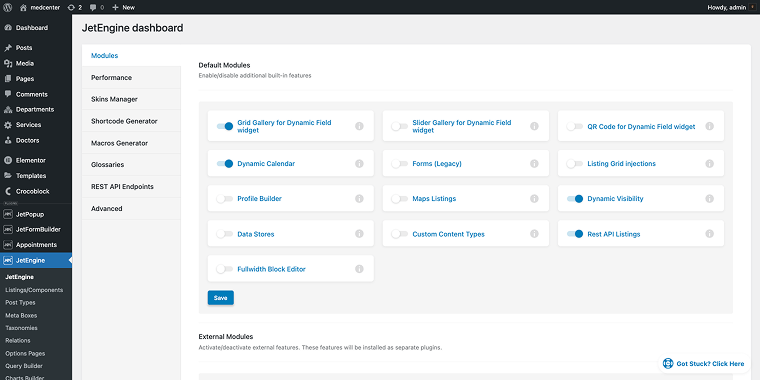
Task: Open info icon for QR Code module
Action: pos(709,126)
